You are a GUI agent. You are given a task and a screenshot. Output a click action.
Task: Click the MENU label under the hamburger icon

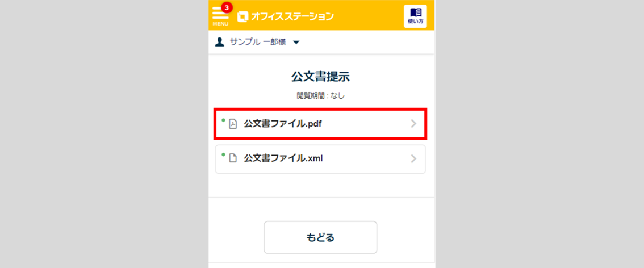pos(220,24)
